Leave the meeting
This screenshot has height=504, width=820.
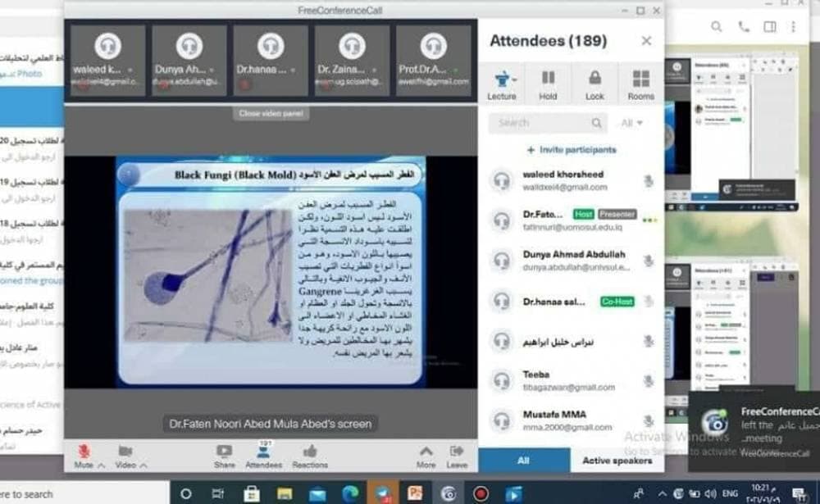click(x=457, y=456)
